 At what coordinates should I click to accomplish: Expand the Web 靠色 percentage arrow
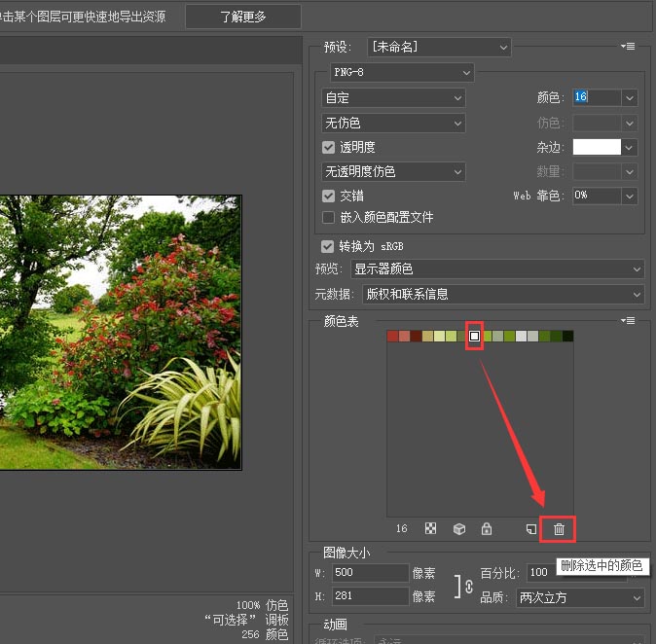630,196
